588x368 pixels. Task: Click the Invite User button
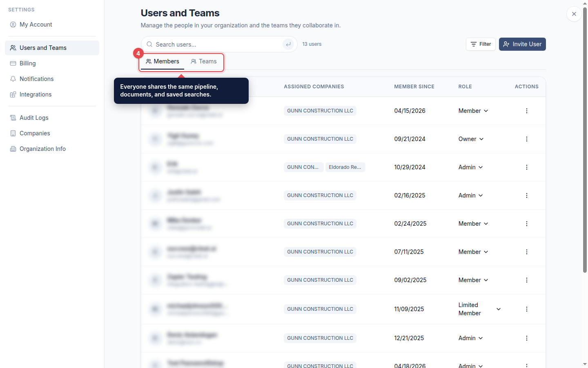click(522, 44)
